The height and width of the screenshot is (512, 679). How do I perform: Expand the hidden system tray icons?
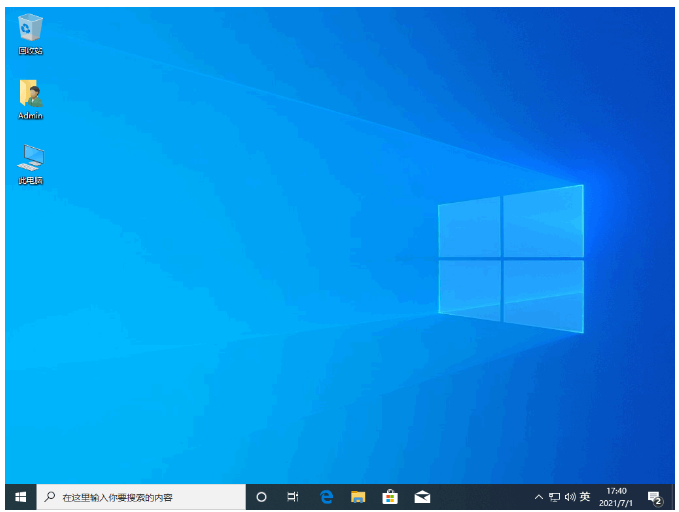pos(539,497)
